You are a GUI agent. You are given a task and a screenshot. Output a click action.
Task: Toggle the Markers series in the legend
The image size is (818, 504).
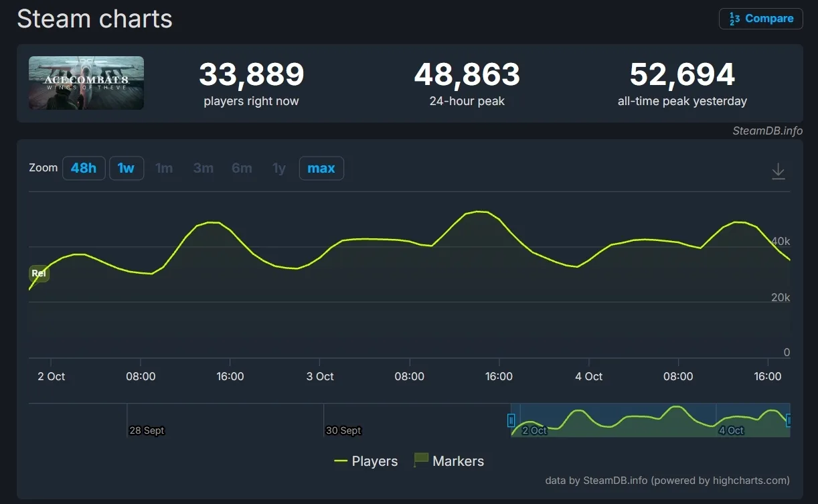[x=449, y=461]
